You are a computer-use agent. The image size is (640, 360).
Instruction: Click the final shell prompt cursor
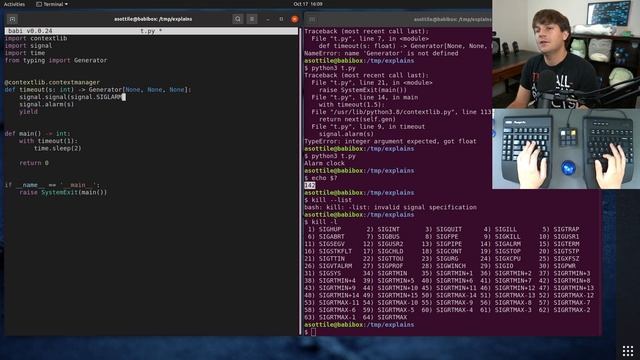[313, 332]
